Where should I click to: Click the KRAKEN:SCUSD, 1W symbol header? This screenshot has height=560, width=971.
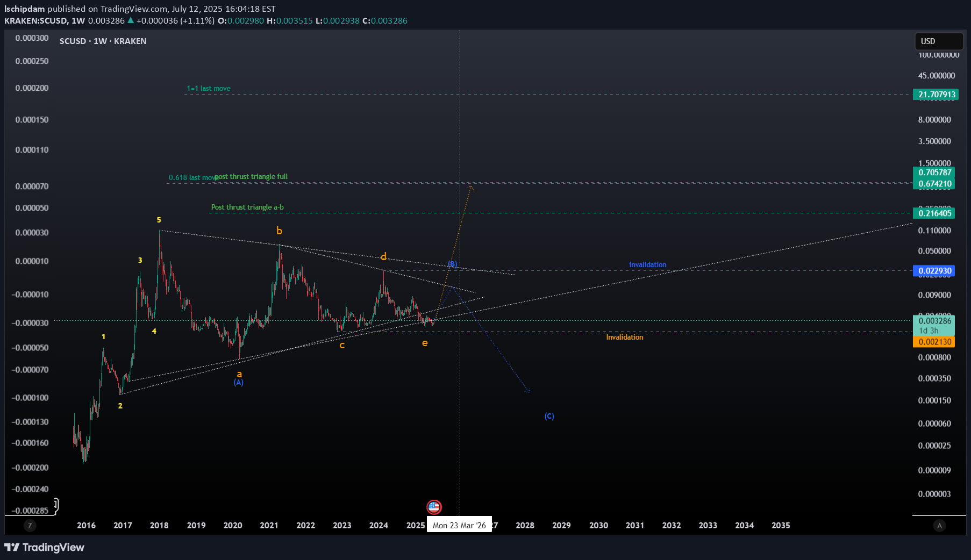coord(45,20)
